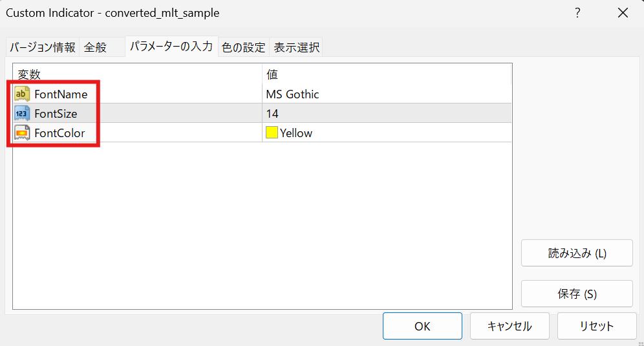Click the 読み込み (L) button
644x346 pixels.
pos(577,254)
